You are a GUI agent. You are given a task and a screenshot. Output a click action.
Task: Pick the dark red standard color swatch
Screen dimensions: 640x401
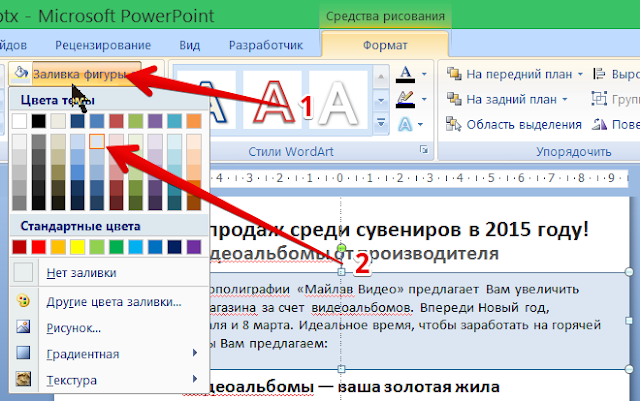[x=19, y=247]
